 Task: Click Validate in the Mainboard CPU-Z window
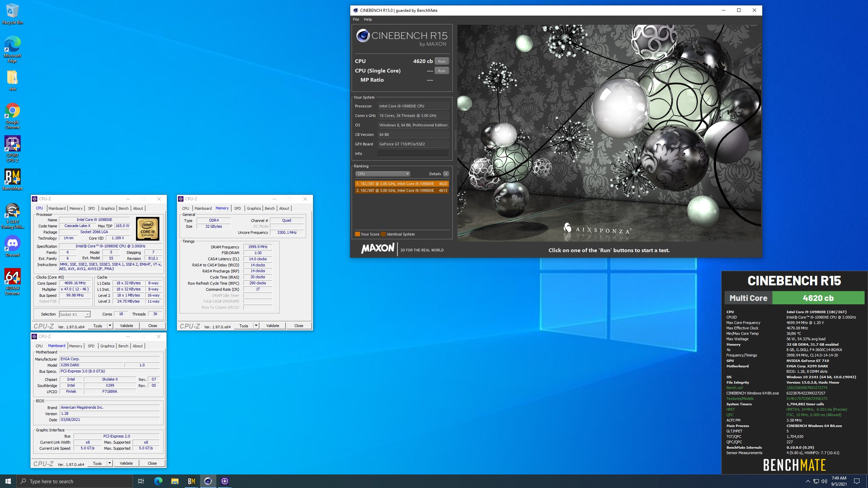[x=126, y=463]
